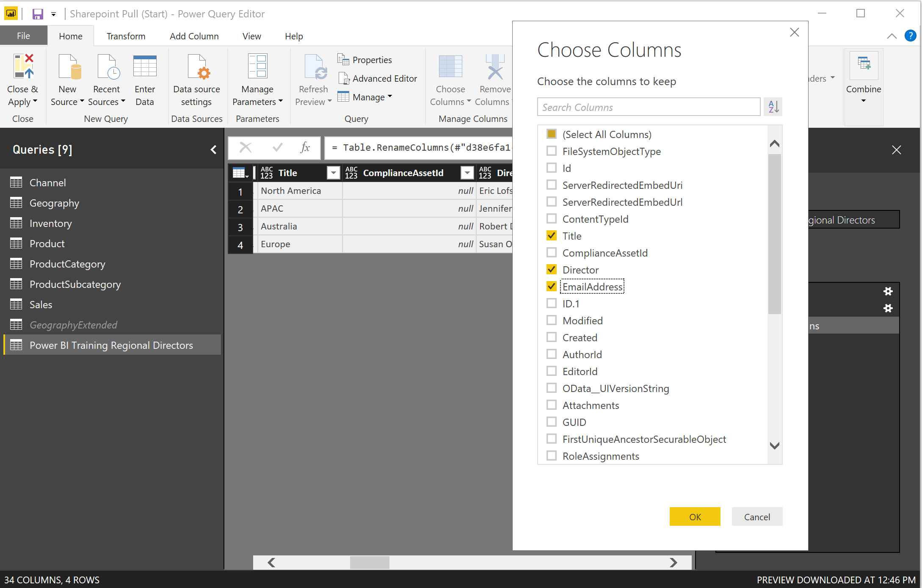922x588 pixels.
Task: Close the Choose Columns dialog
Action: coord(794,32)
